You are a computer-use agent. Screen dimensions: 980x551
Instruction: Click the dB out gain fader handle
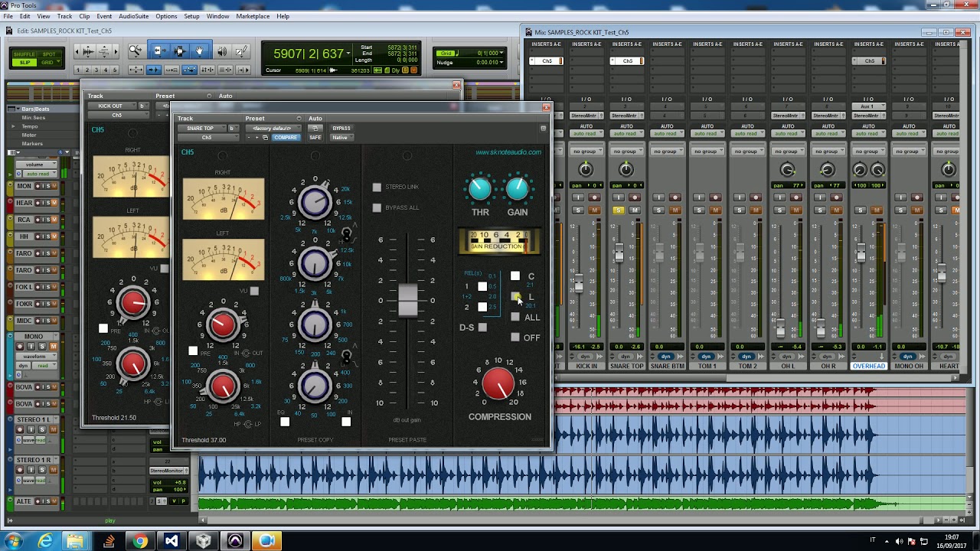click(x=407, y=300)
